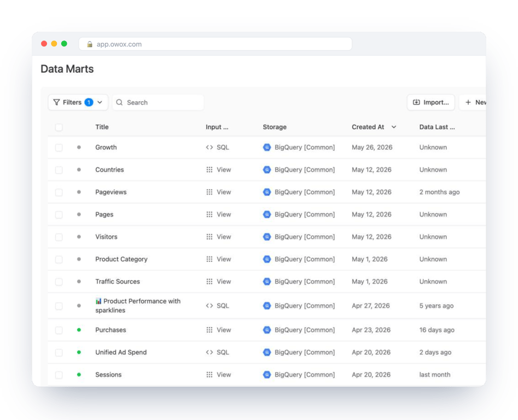Click the View grid icon in Countries row
The width and height of the screenshot is (518, 420).
[209, 170]
